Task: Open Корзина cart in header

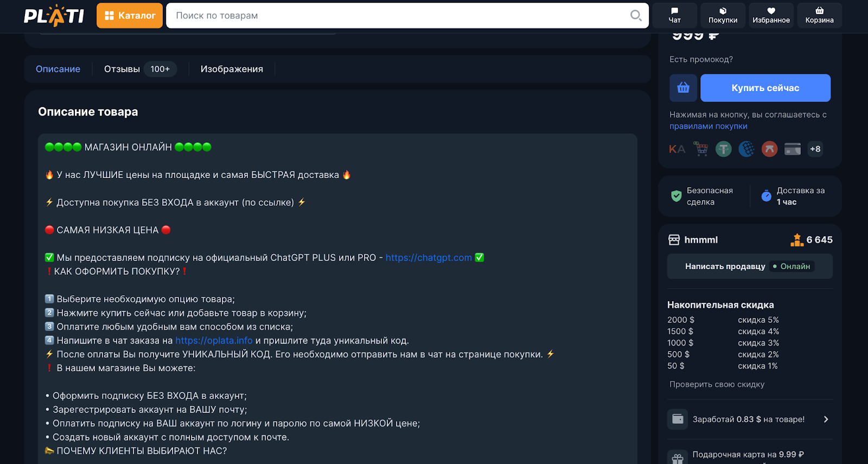Action: click(x=819, y=15)
